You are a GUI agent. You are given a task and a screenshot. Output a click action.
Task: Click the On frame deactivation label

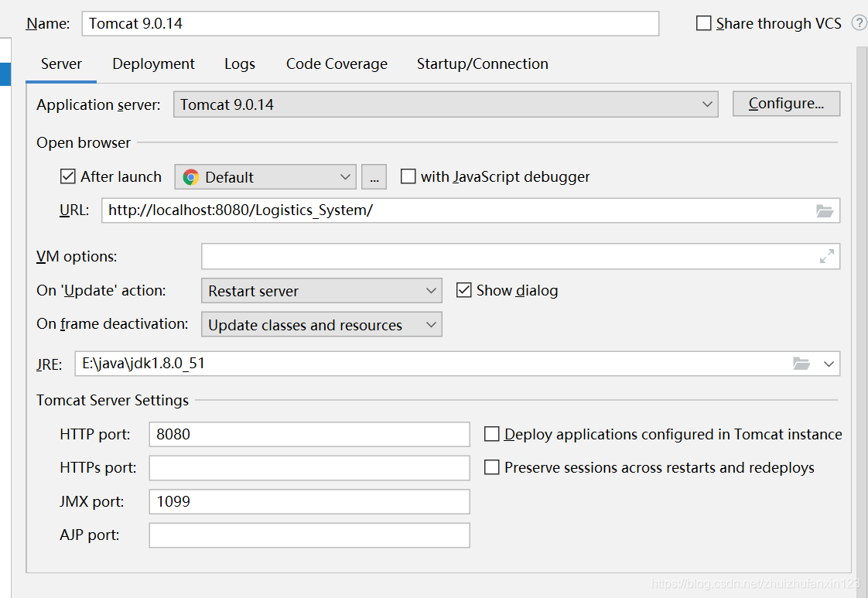coord(112,324)
